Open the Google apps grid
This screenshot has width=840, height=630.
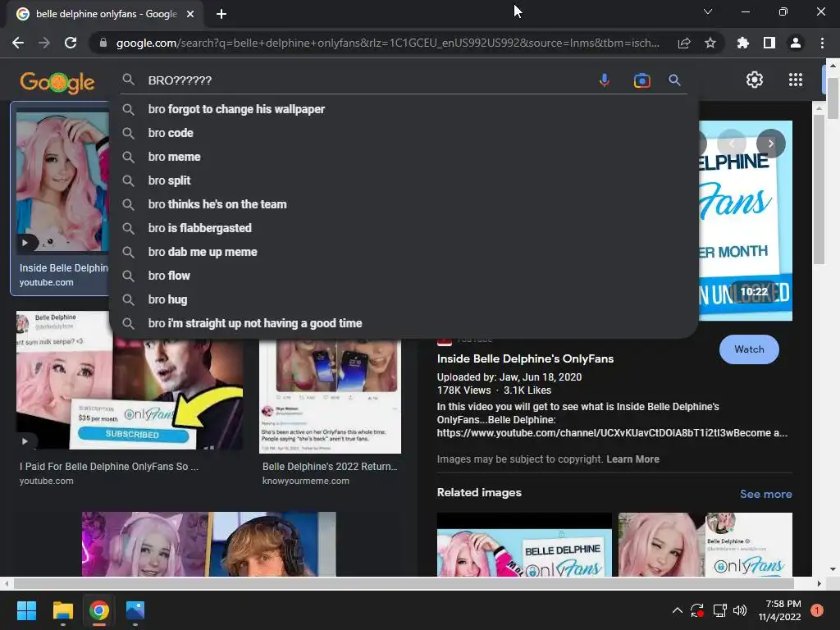(x=796, y=80)
